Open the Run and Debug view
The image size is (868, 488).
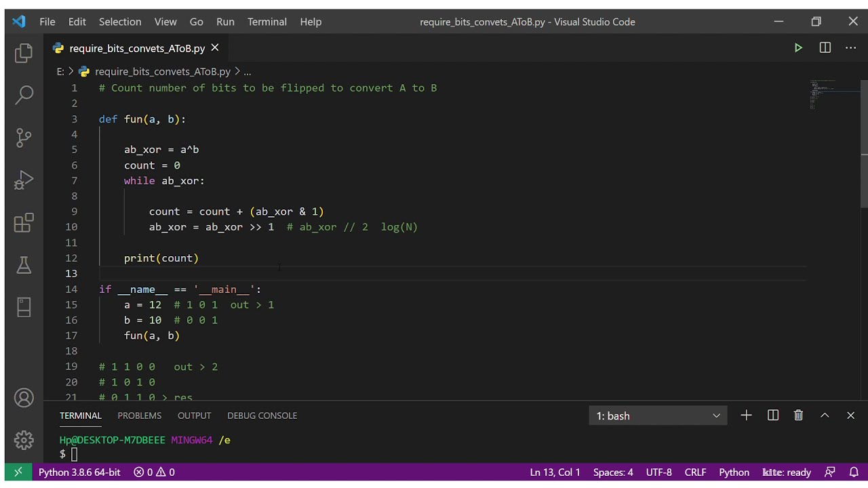coord(24,180)
